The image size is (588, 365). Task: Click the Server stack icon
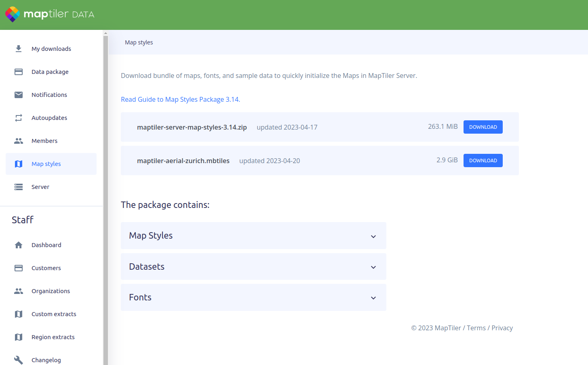(x=19, y=187)
